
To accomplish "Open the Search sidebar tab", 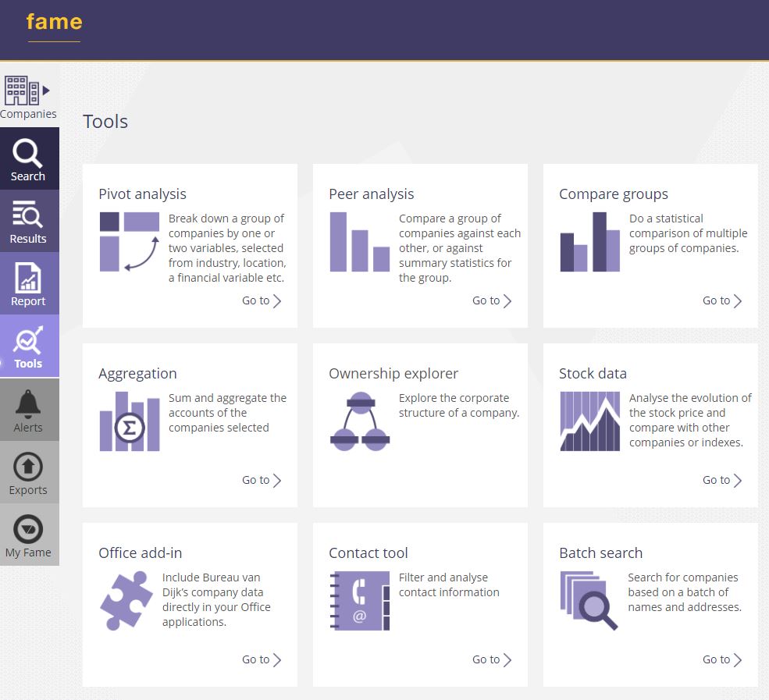I will tap(29, 159).
